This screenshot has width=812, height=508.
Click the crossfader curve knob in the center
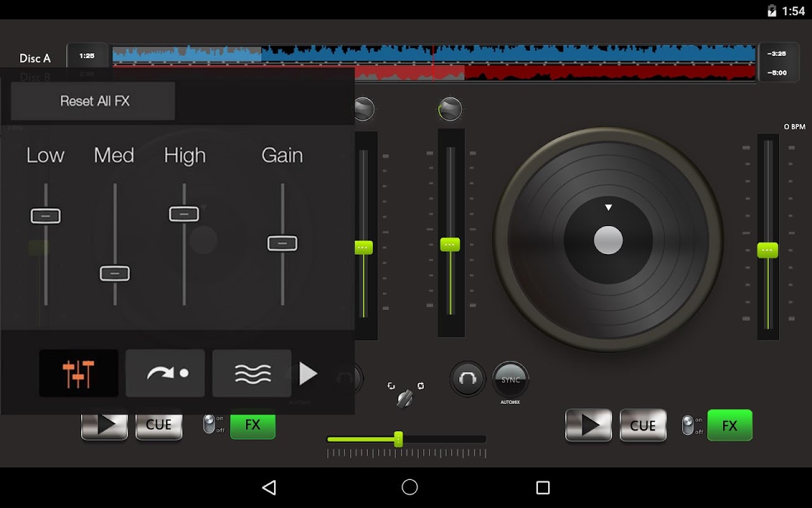coord(405,398)
